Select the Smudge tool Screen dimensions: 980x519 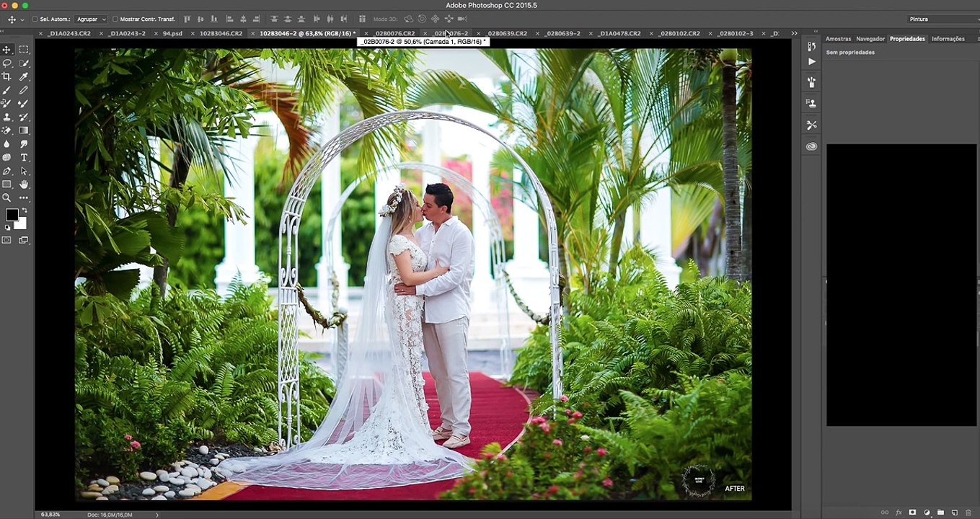[x=24, y=144]
